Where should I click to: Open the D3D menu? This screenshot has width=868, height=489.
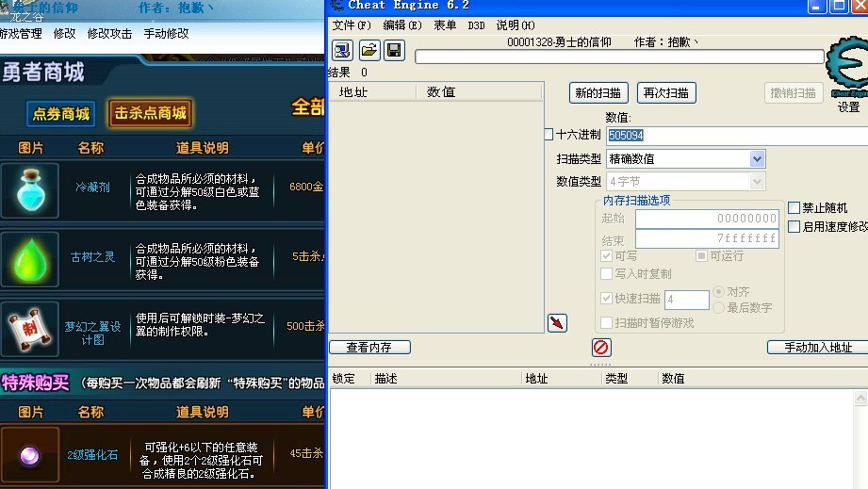pyautogui.click(x=476, y=25)
